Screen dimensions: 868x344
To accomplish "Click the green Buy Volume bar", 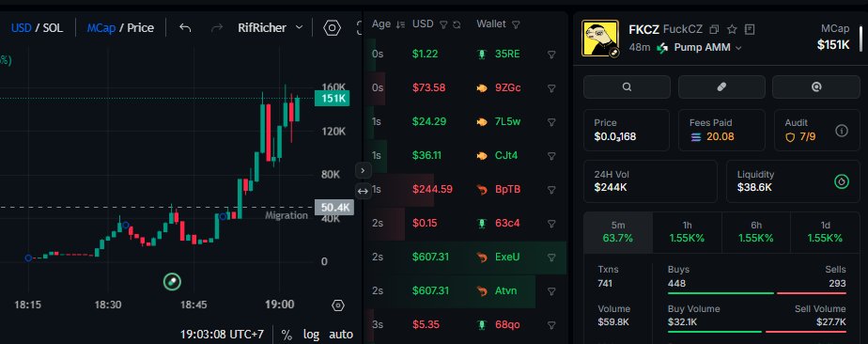I will pyautogui.click(x=715, y=332).
